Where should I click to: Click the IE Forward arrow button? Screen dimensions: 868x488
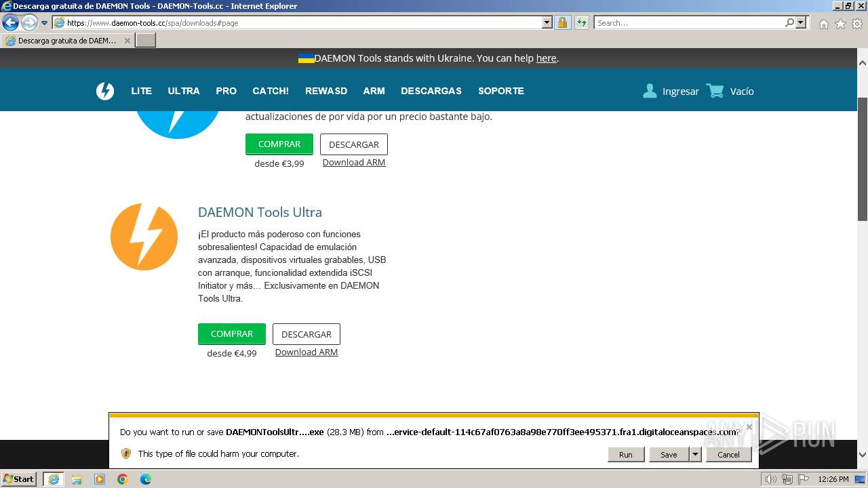[29, 22]
